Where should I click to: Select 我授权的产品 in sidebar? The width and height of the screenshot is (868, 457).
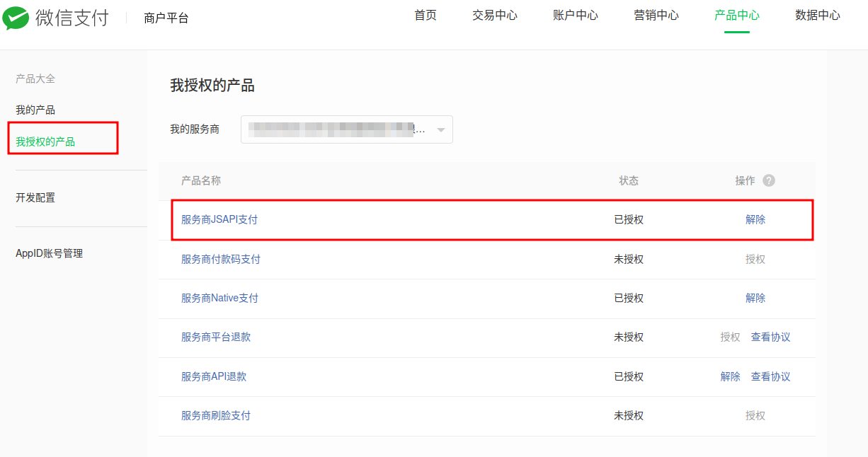[45, 141]
